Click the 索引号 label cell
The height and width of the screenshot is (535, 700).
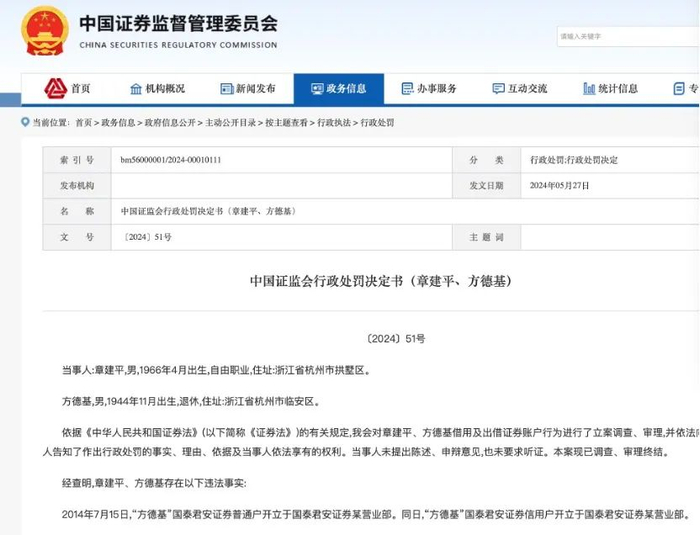77,160
